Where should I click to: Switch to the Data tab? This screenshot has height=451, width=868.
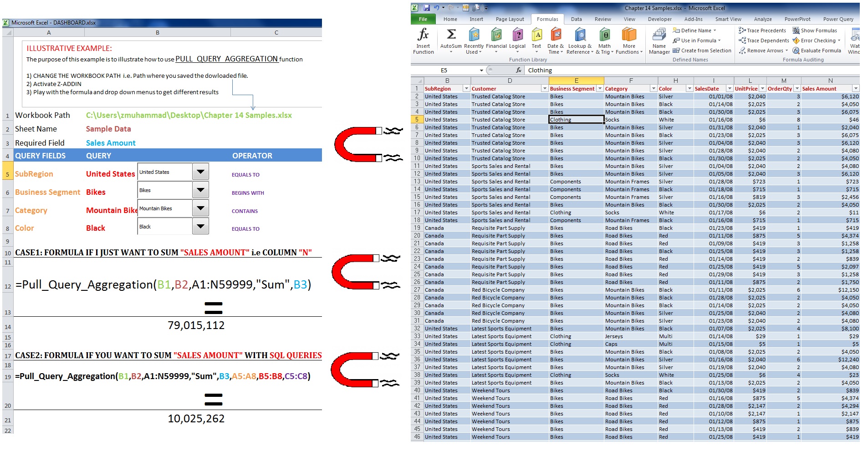(576, 19)
